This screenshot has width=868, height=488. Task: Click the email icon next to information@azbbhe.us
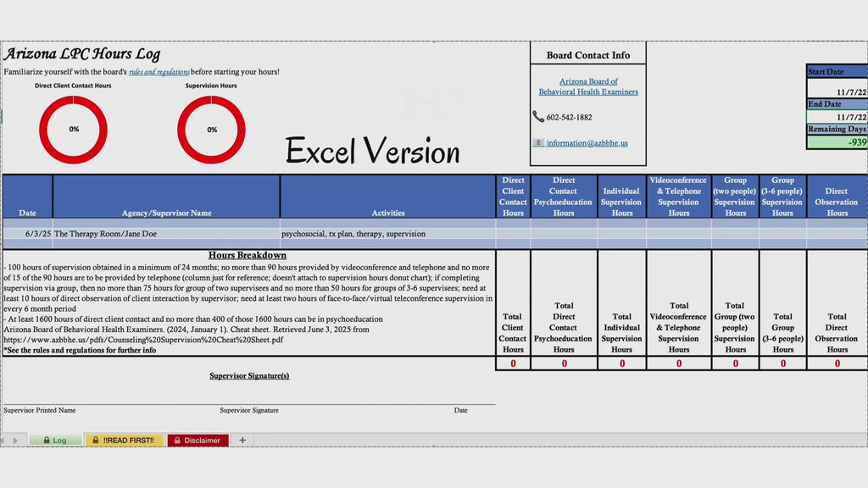[x=538, y=142]
